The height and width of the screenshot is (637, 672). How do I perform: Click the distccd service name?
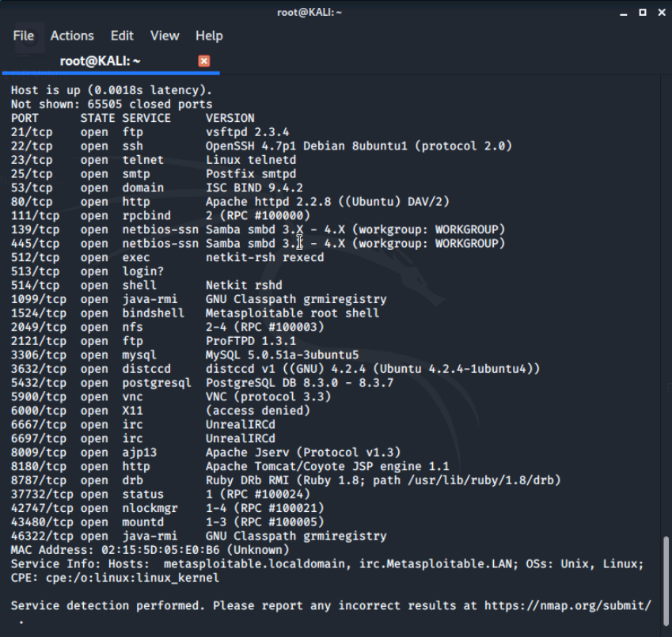click(x=146, y=369)
